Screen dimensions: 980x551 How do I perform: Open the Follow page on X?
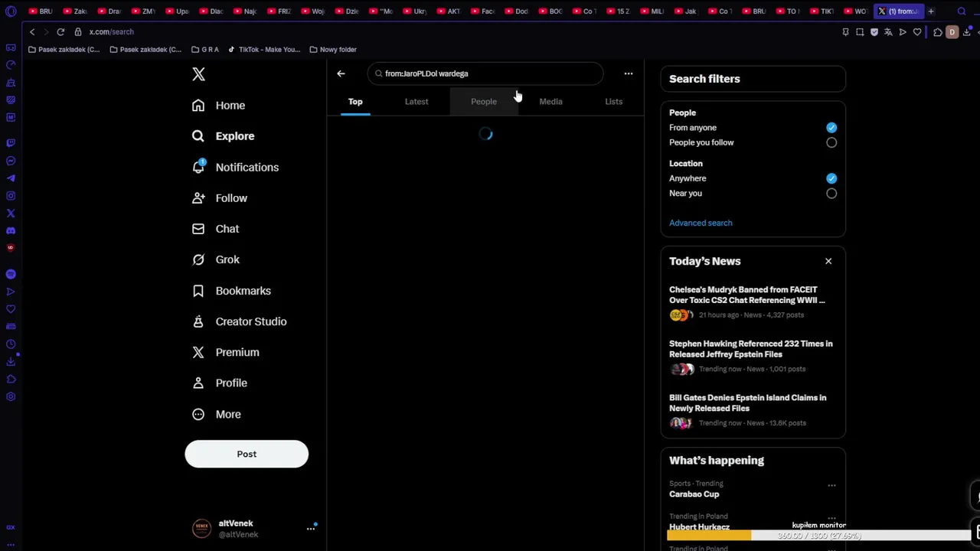point(220,198)
